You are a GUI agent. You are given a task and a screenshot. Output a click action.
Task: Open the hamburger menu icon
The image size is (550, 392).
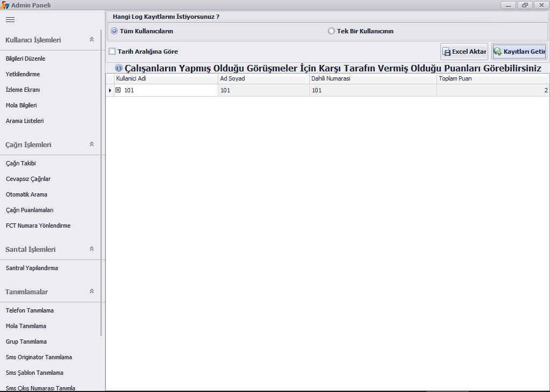coord(10,20)
